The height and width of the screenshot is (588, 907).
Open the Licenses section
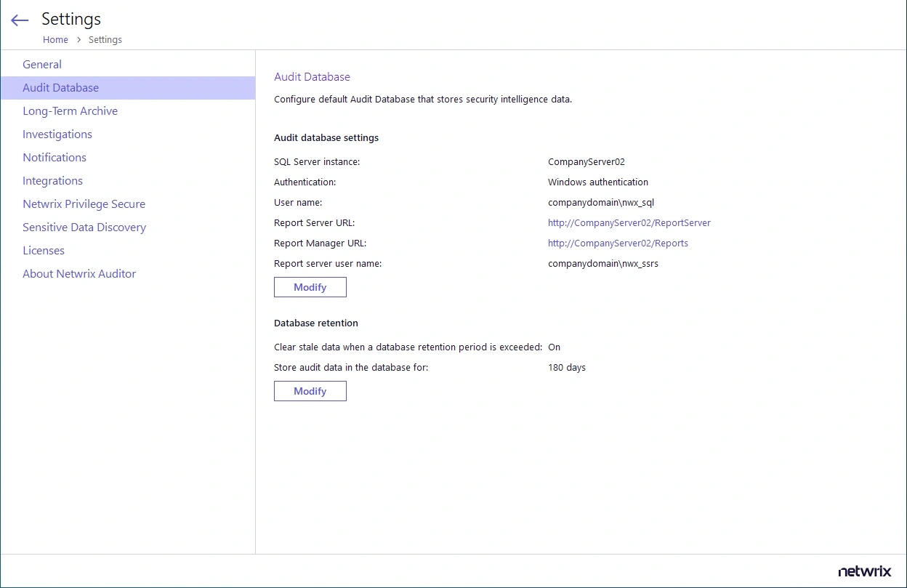click(44, 250)
